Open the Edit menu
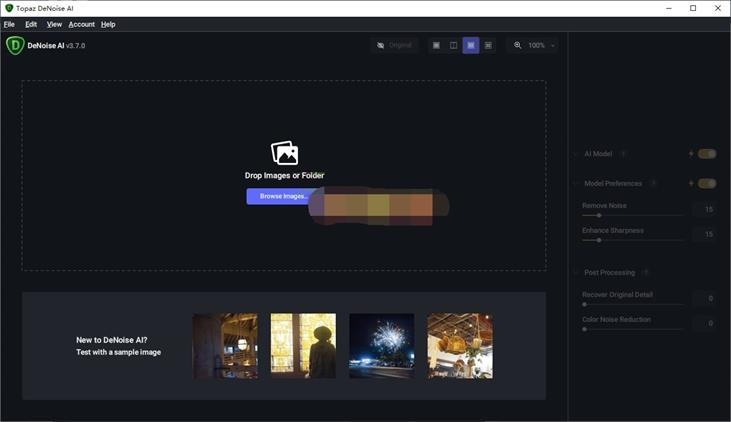Screen dimensions: 731x422 click(x=31, y=24)
